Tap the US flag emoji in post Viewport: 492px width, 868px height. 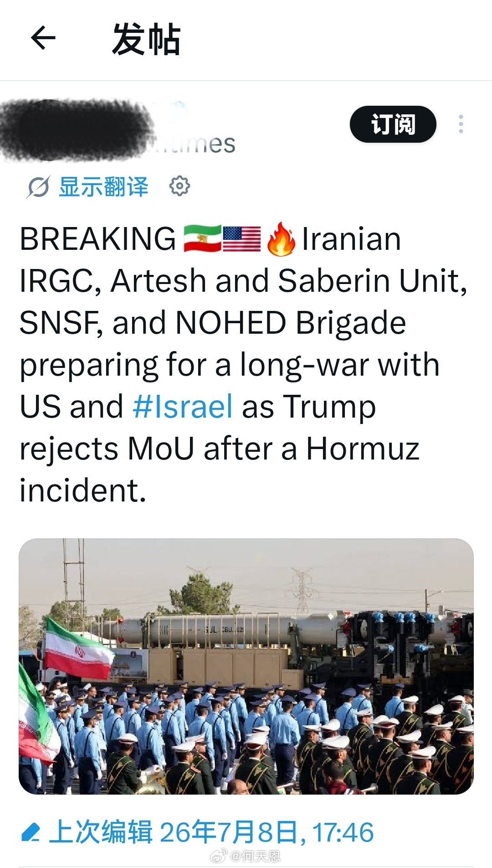pyautogui.click(x=242, y=238)
